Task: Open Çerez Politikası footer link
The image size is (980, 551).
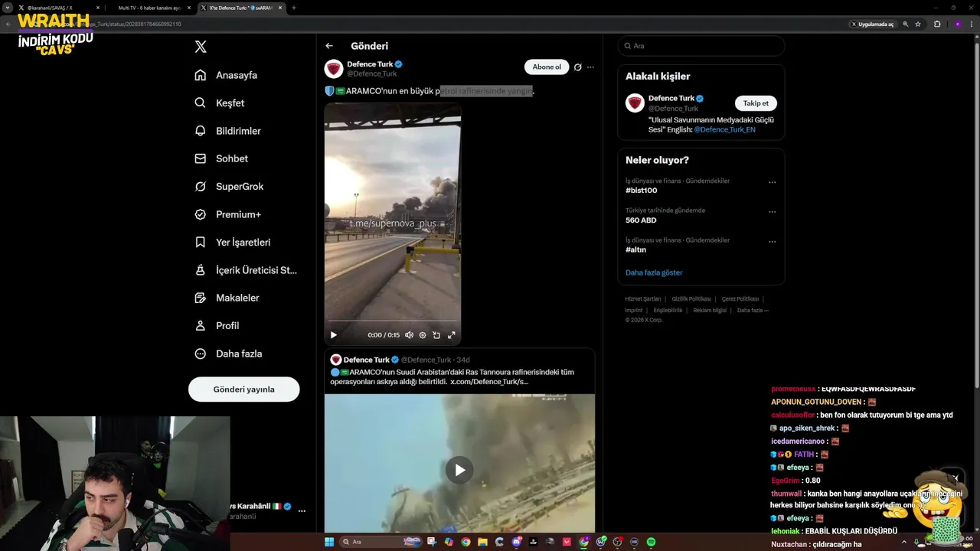Action: tap(740, 299)
